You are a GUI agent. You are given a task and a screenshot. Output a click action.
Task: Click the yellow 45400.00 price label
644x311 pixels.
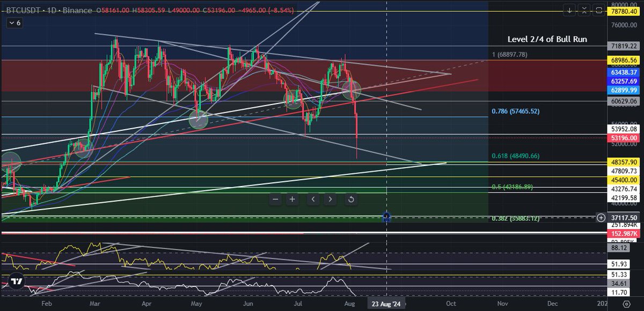tap(623, 180)
